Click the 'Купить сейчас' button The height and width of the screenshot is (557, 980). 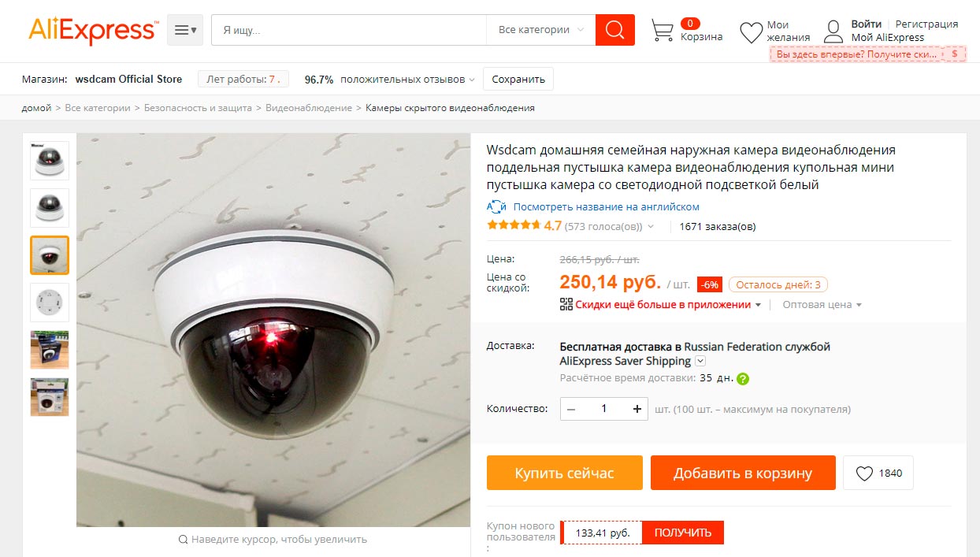click(x=565, y=473)
